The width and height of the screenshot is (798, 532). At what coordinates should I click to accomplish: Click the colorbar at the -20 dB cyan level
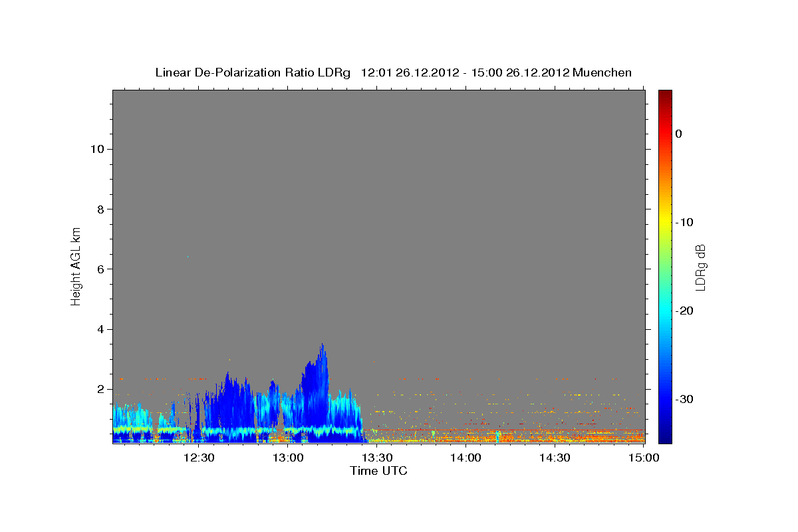pyautogui.click(x=665, y=311)
